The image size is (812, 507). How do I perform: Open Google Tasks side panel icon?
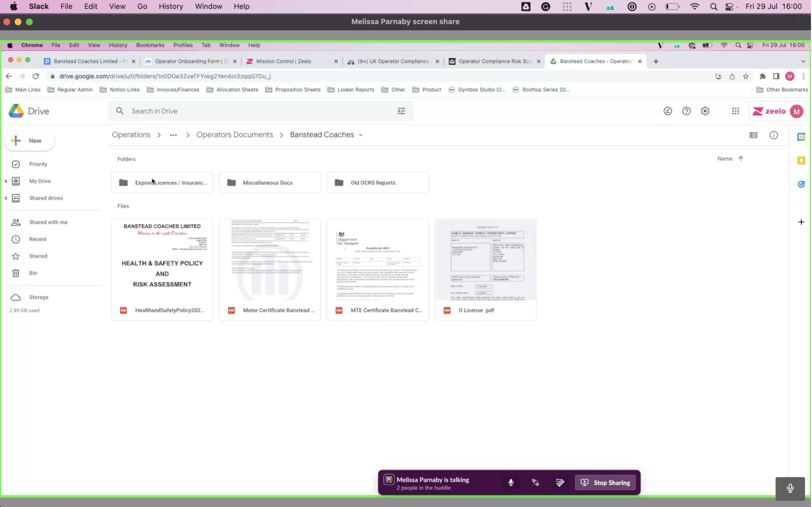point(802,184)
